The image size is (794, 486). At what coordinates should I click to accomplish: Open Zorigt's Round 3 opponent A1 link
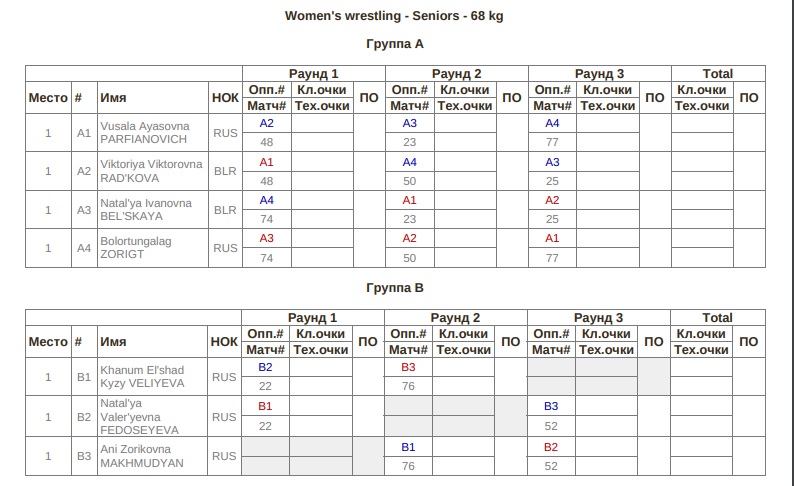coord(552,238)
